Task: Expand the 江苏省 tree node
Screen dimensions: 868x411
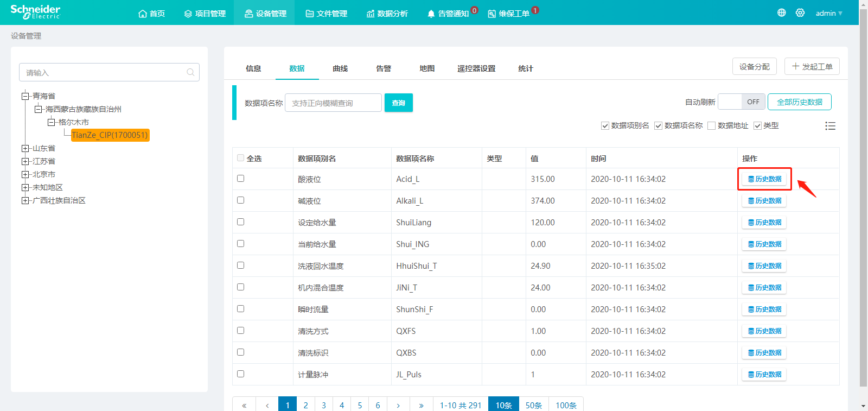Action: coord(25,161)
